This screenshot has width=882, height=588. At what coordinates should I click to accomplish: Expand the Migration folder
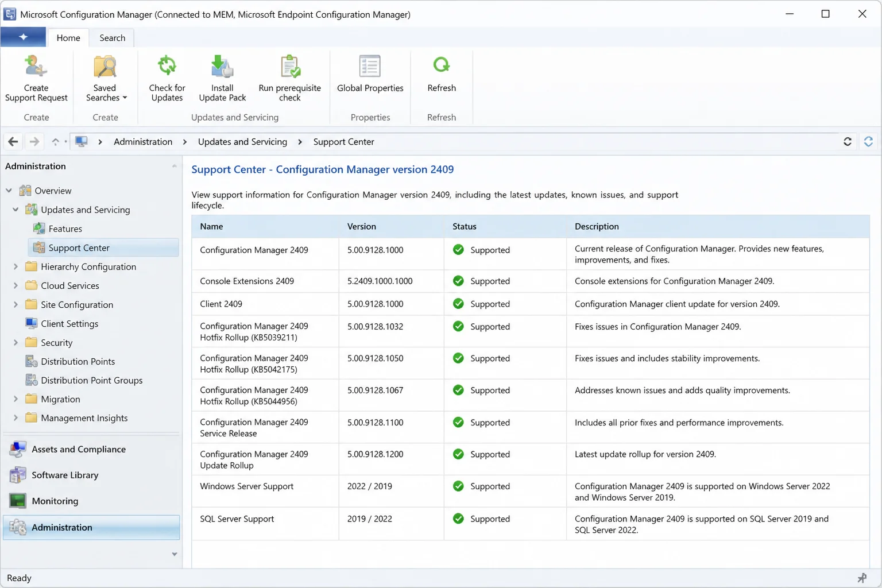tap(16, 399)
